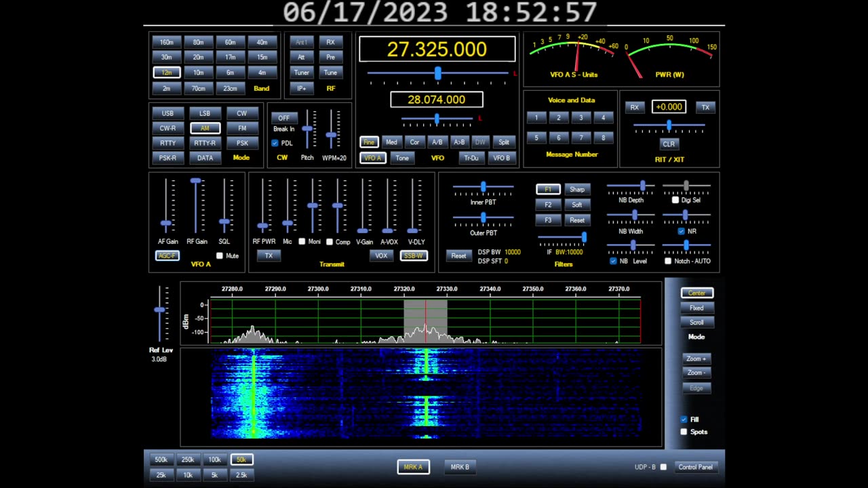
Task: Toggle the RIT RX button
Action: click(x=634, y=107)
